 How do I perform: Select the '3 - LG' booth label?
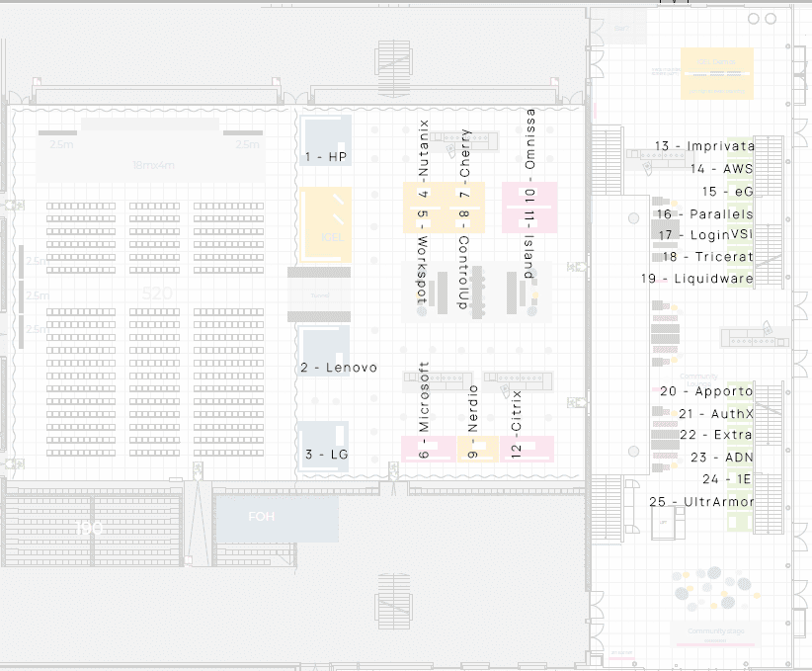pyautogui.click(x=326, y=455)
